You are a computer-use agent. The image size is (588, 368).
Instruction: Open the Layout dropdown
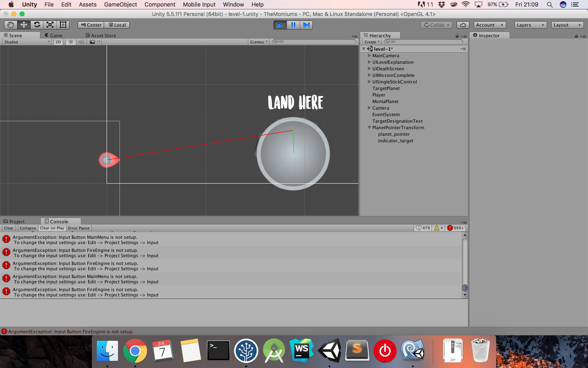tap(567, 25)
